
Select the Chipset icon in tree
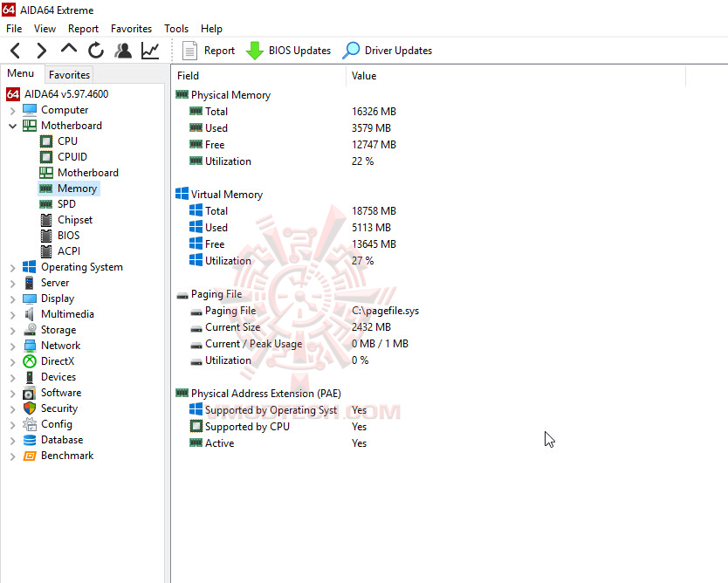[x=46, y=220]
